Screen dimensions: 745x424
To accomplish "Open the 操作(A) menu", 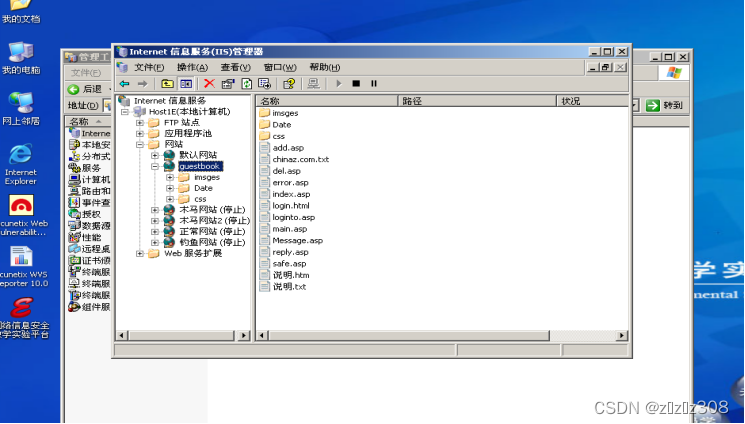I will tap(192, 67).
